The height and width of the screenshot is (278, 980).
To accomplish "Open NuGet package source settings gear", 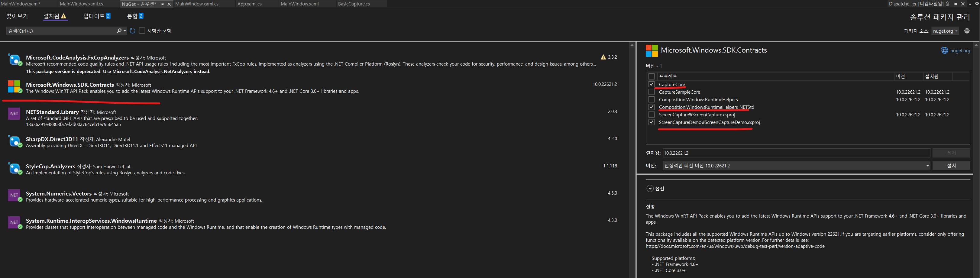I will pyautogui.click(x=967, y=31).
